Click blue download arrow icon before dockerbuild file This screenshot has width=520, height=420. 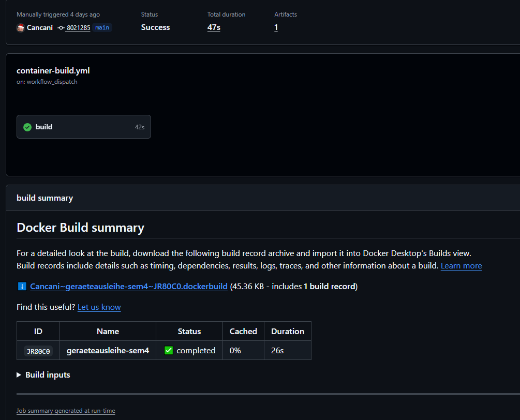22,287
